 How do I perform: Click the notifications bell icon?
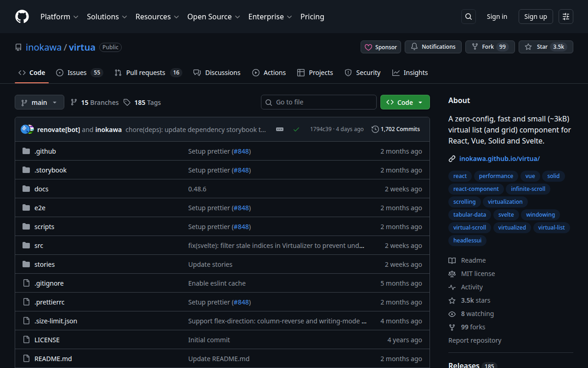[414, 46]
